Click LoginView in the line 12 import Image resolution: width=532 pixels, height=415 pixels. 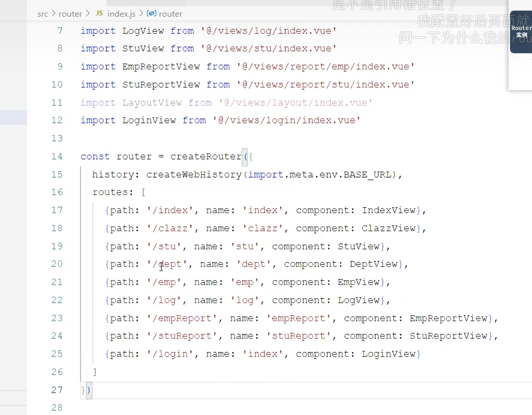pos(149,120)
